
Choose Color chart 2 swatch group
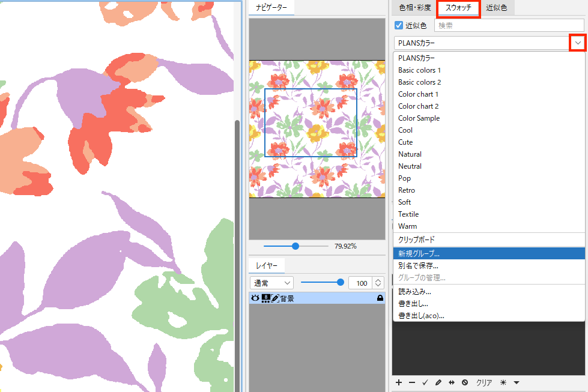(x=489, y=106)
